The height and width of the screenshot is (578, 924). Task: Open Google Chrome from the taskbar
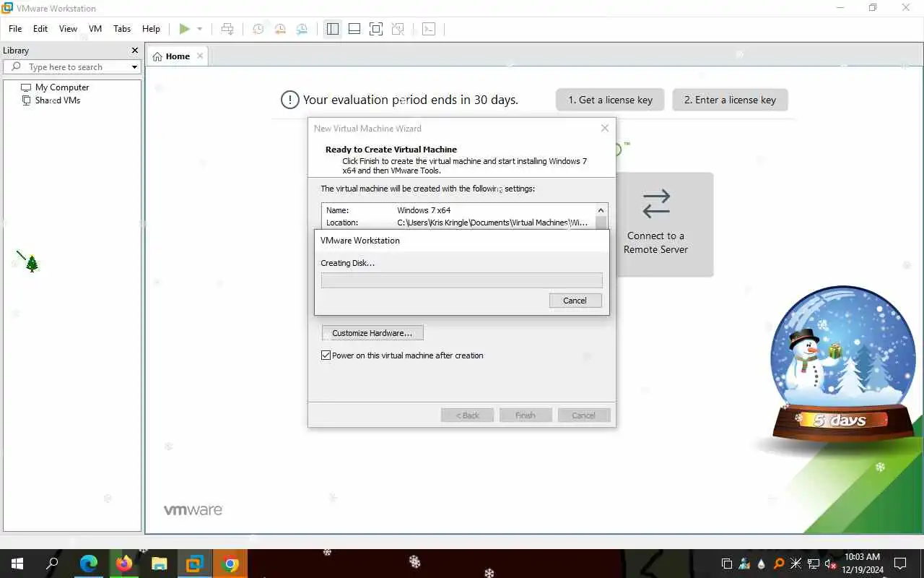(230, 564)
